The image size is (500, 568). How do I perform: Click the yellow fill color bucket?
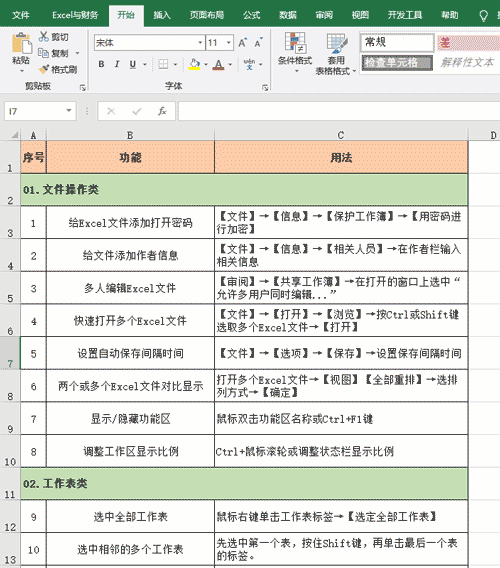pos(194,64)
